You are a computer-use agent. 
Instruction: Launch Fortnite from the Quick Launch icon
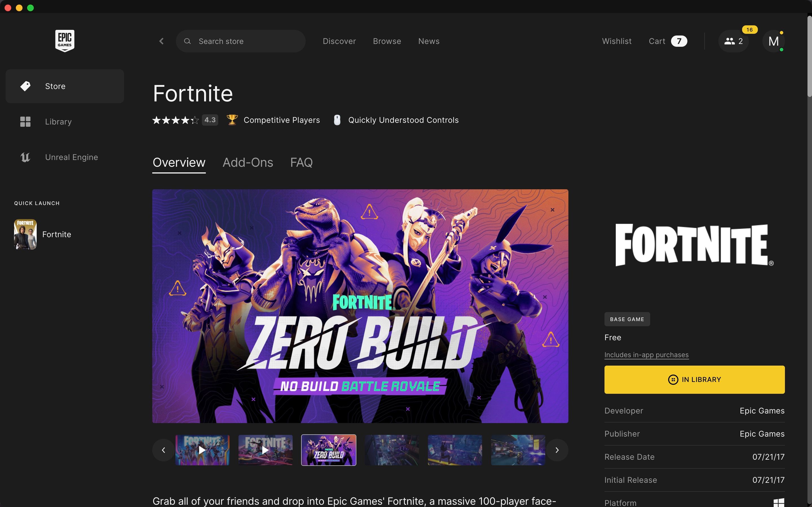25,234
